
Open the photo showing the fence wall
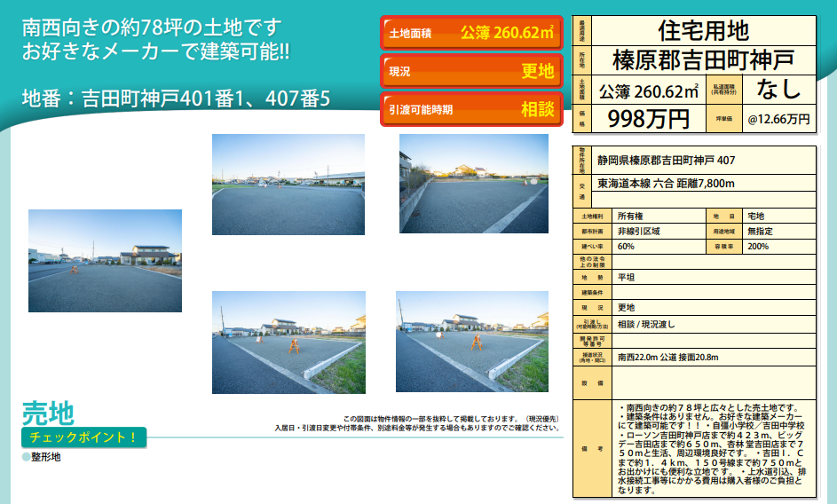pos(473,184)
